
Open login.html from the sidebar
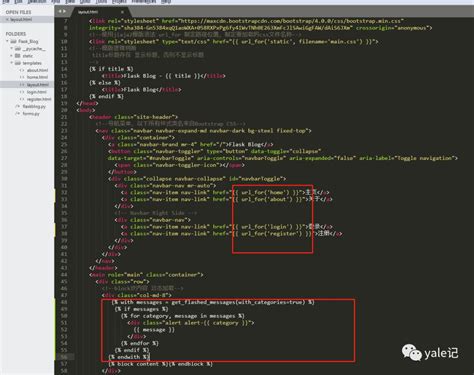click(37, 92)
